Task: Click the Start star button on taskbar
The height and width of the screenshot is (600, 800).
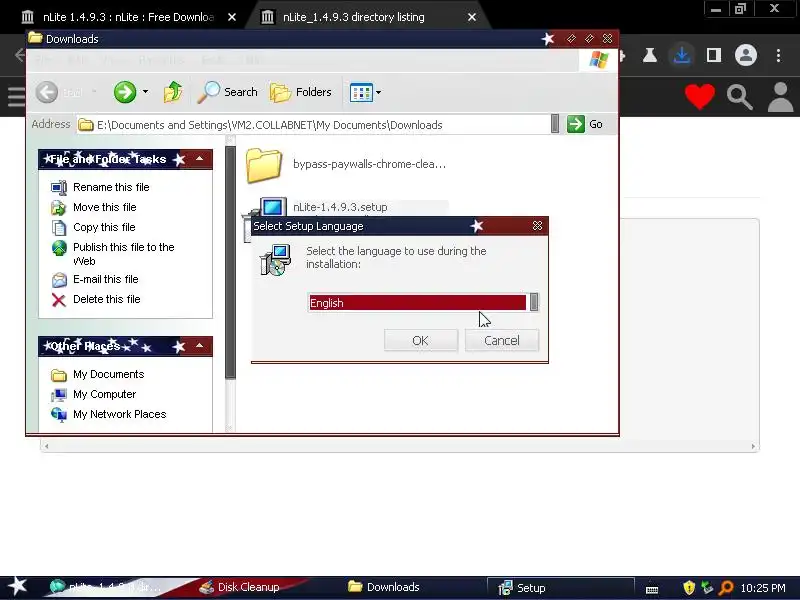Action: click(18, 587)
